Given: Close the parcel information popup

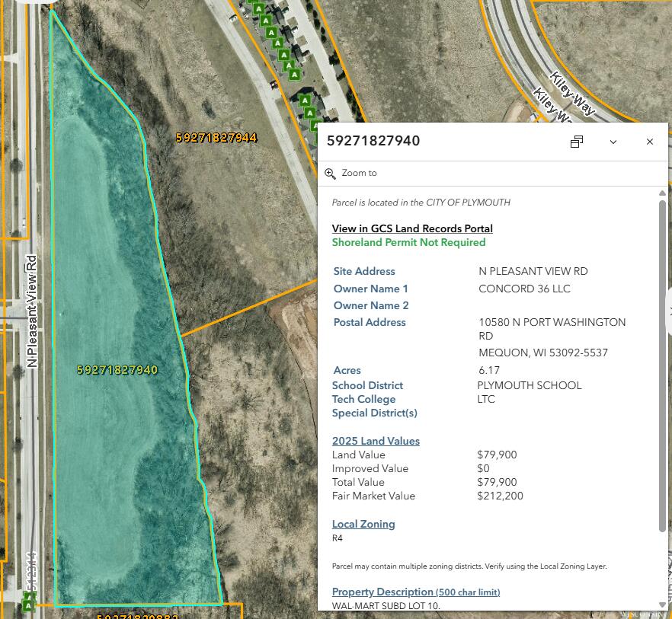Looking at the screenshot, I should (650, 142).
